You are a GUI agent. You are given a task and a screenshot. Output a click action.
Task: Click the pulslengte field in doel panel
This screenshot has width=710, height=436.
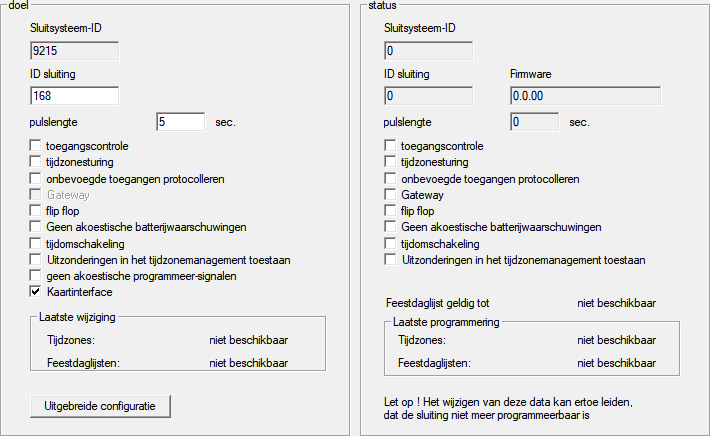point(180,122)
